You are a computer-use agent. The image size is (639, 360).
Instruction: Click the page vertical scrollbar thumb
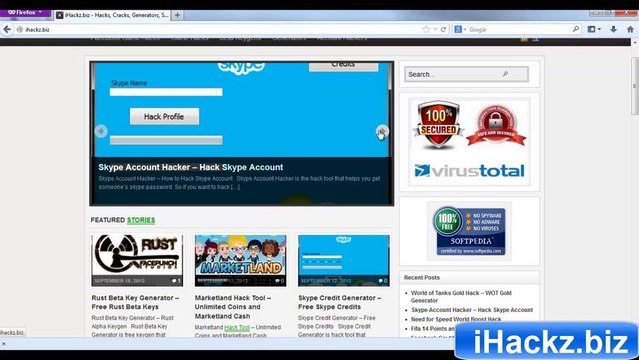(x=635, y=86)
